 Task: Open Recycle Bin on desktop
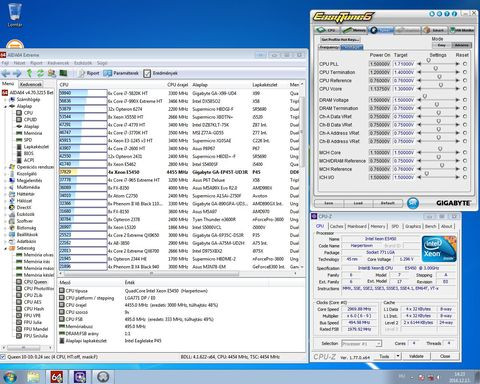(15, 15)
